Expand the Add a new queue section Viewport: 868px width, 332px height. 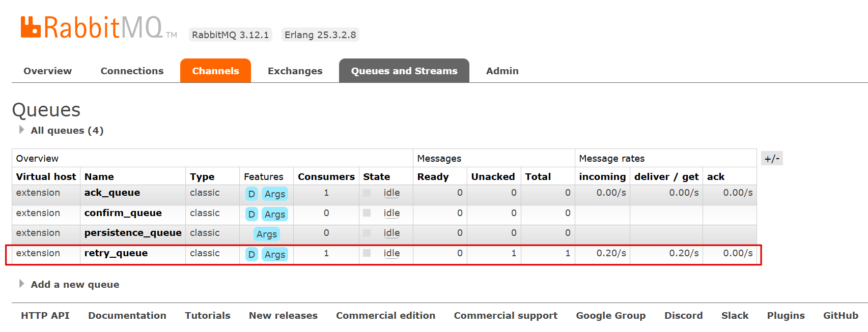pos(74,285)
